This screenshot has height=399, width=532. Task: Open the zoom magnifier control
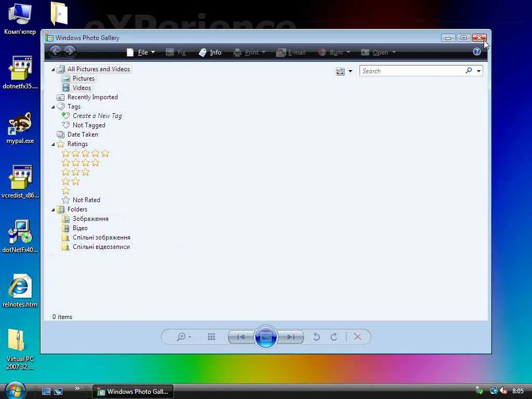tap(183, 337)
